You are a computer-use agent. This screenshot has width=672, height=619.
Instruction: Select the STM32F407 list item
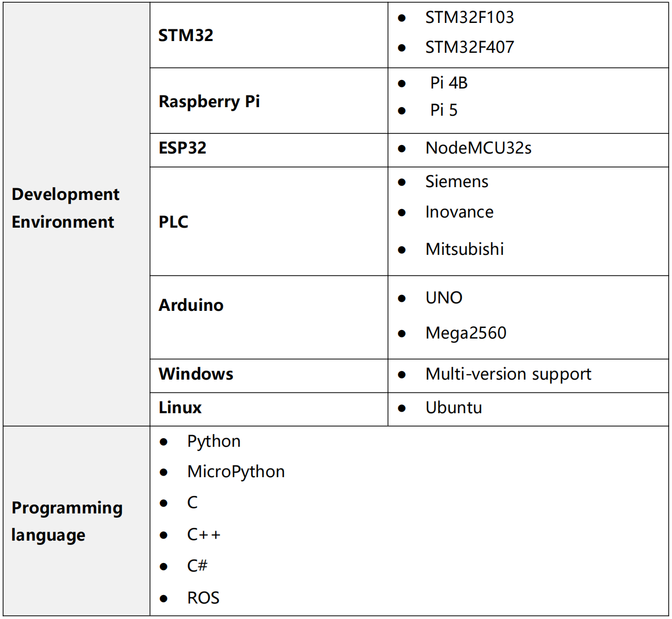pos(469,47)
